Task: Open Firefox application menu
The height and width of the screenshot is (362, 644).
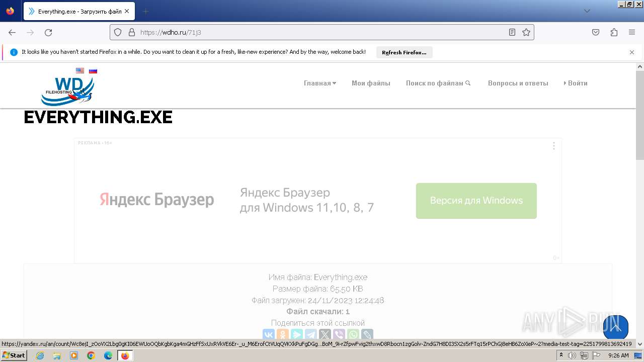Action: tap(632, 32)
